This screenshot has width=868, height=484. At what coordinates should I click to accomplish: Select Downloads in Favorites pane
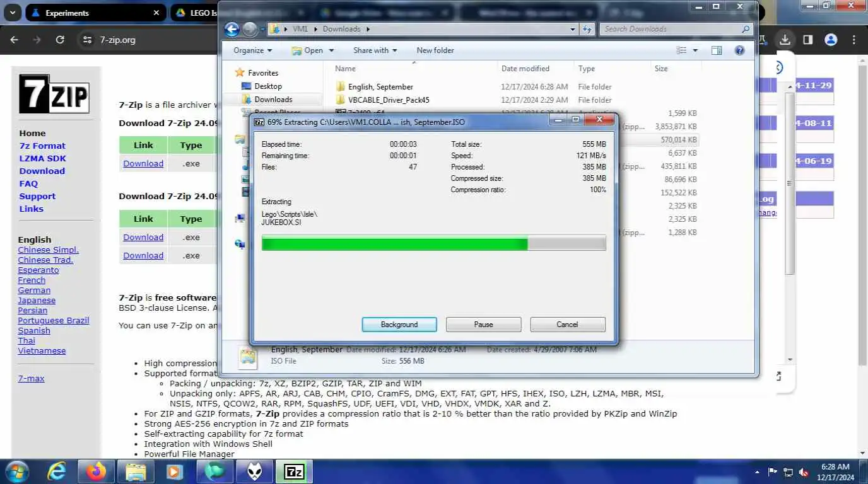[x=273, y=100]
